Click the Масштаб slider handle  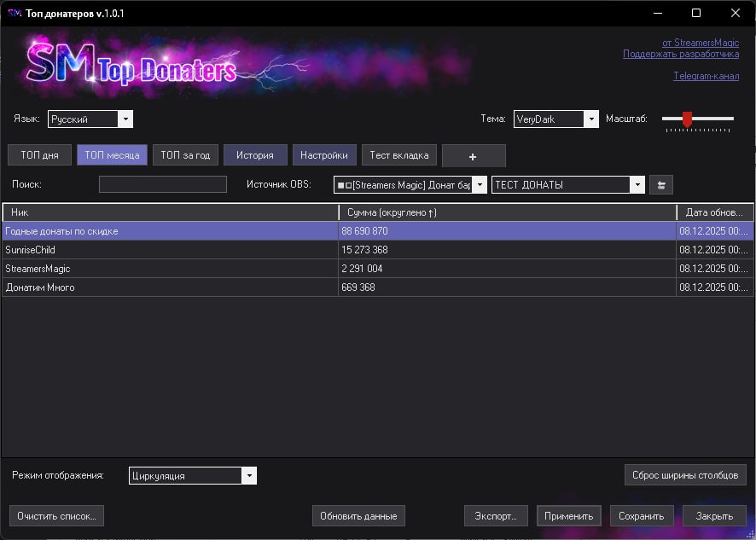687,119
